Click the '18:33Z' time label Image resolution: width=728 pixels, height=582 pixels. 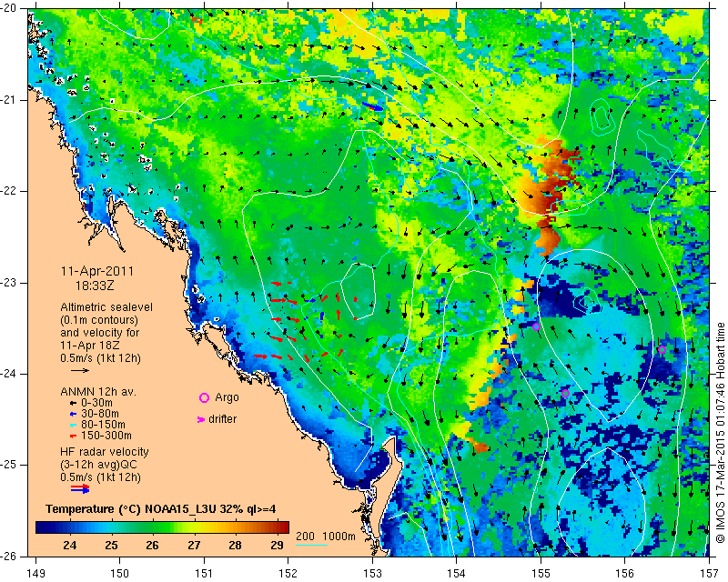(95, 286)
